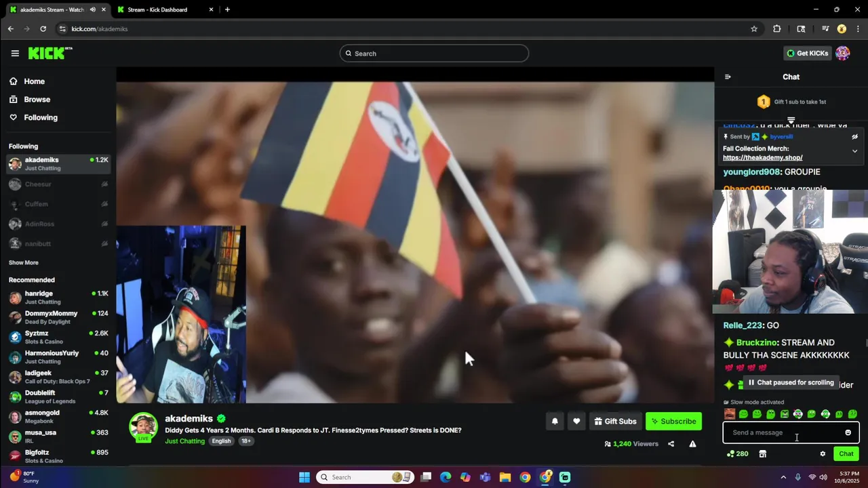Open Windows Start menu

tap(304, 477)
